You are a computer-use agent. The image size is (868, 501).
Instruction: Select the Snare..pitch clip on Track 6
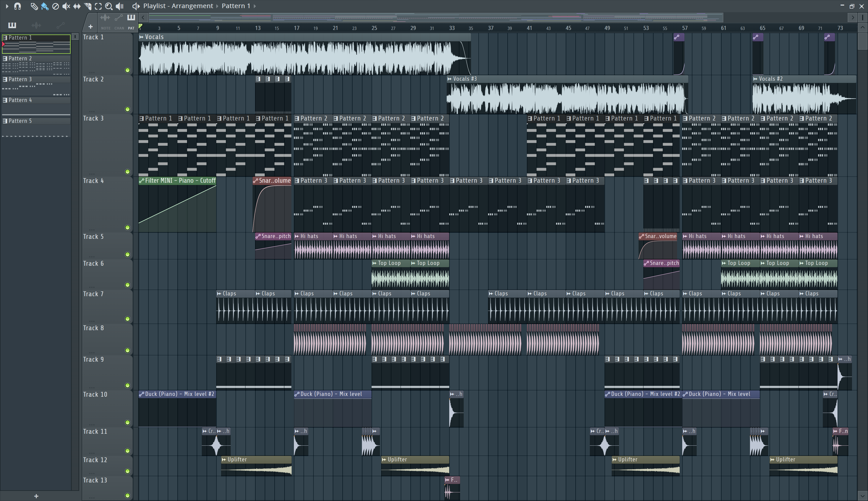pyautogui.click(x=661, y=274)
